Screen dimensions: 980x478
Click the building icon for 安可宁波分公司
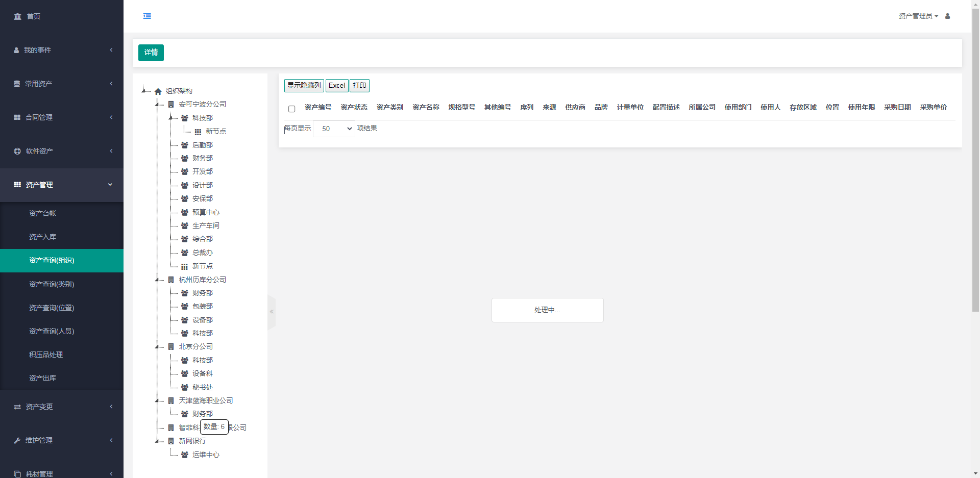[171, 105]
